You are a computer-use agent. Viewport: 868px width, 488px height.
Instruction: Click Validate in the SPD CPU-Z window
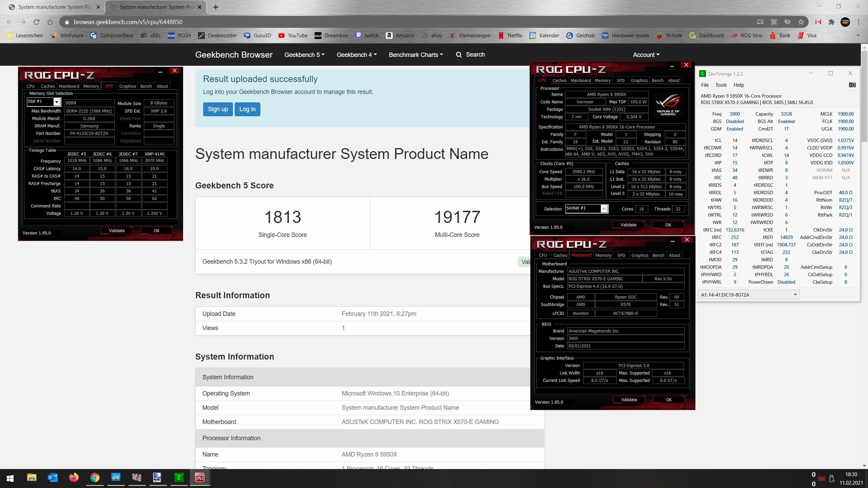pos(117,231)
